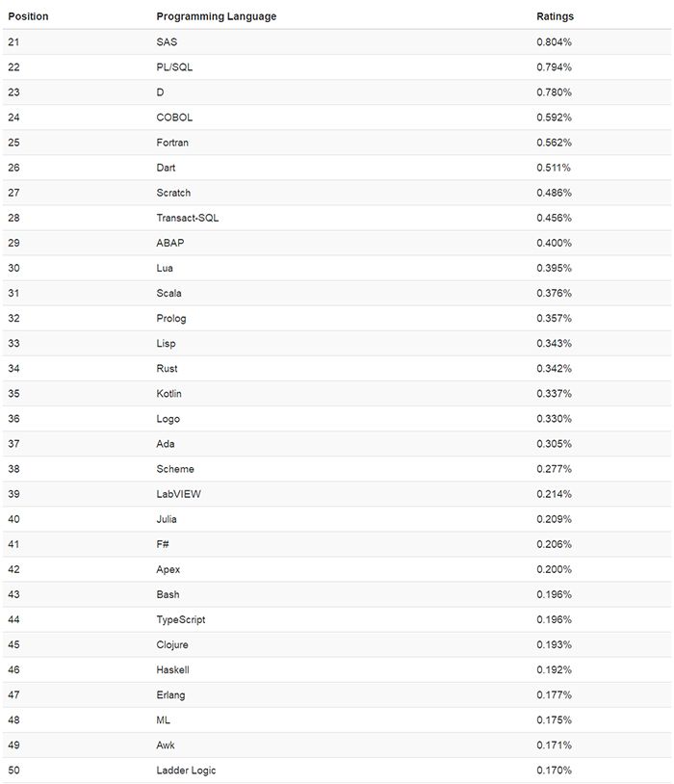The image size is (674, 784).
Task: Click on Kotlin in the list
Action: (168, 394)
